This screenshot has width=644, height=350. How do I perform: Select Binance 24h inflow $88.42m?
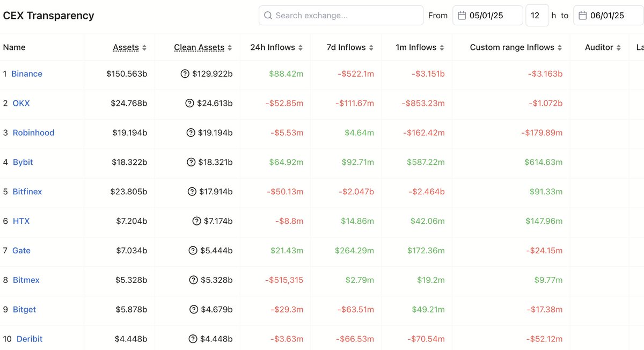pyautogui.click(x=286, y=74)
